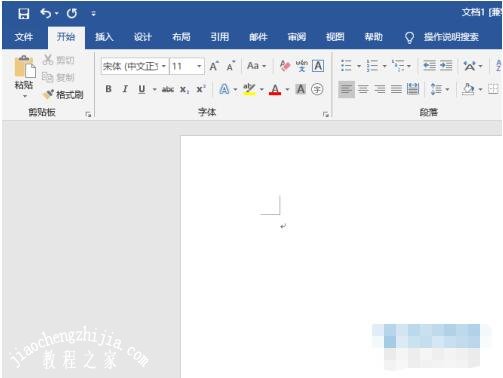Apply distributed alignment

(413, 89)
